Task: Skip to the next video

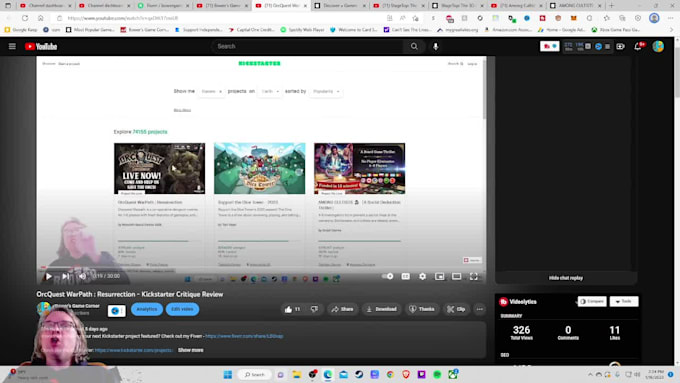Action: point(65,276)
